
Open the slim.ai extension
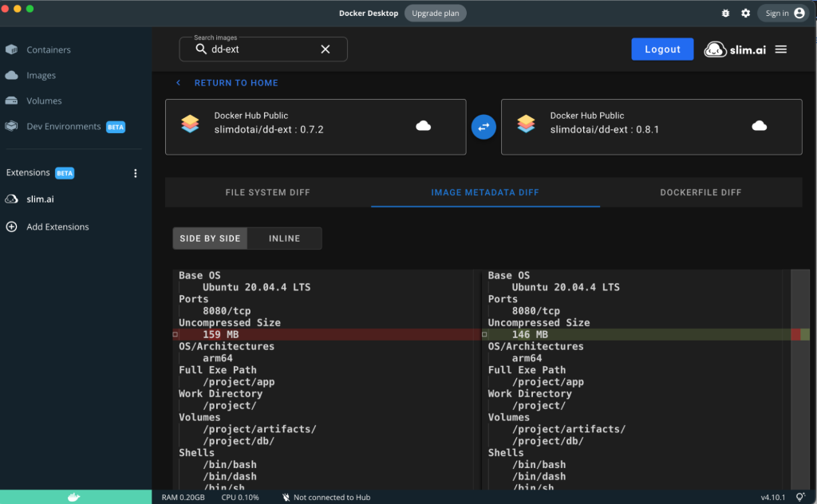tap(40, 199)
